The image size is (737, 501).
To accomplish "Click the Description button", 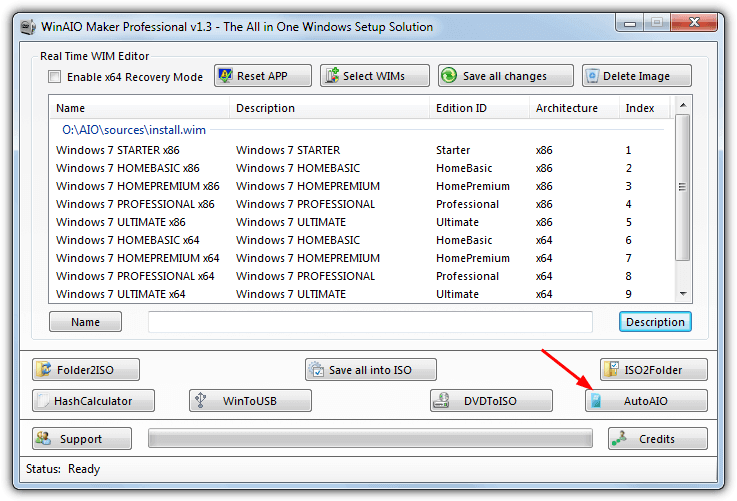I will point(655,322).
